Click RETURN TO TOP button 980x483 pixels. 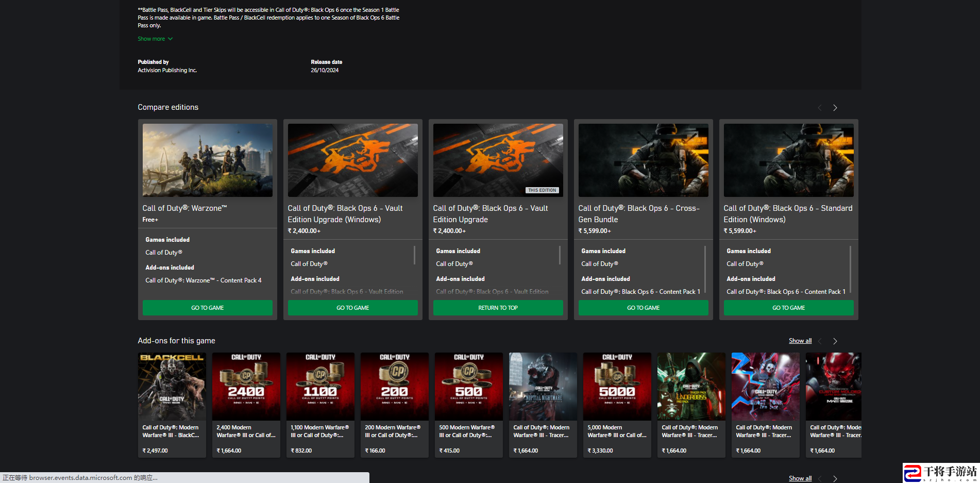tap(498, 308)
